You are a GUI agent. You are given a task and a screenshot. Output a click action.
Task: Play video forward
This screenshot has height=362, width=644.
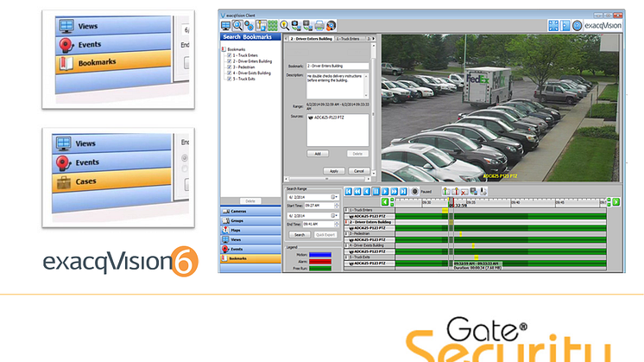385,191
